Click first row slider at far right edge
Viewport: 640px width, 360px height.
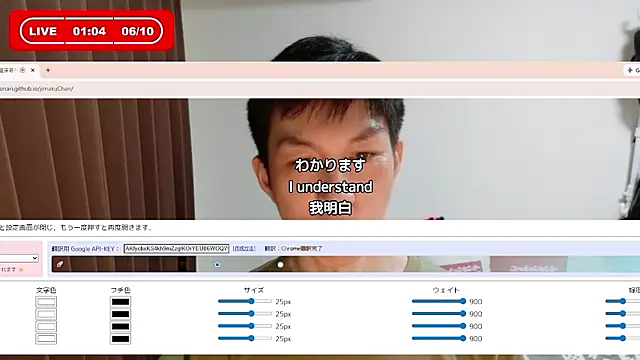point(622,301)
